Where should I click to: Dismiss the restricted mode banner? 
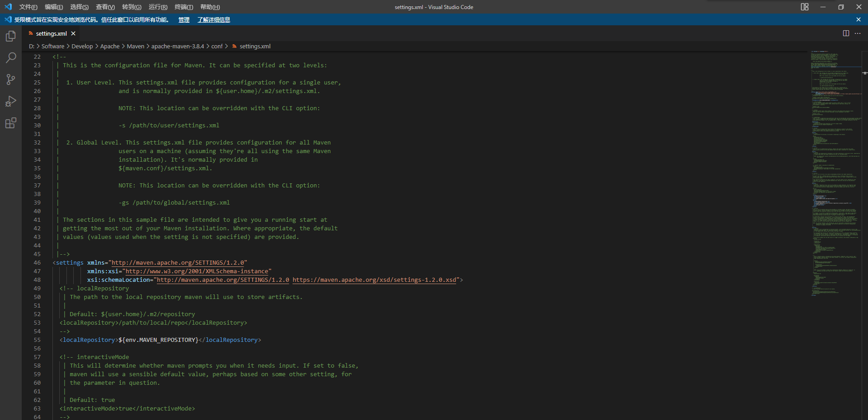[859, 19]
